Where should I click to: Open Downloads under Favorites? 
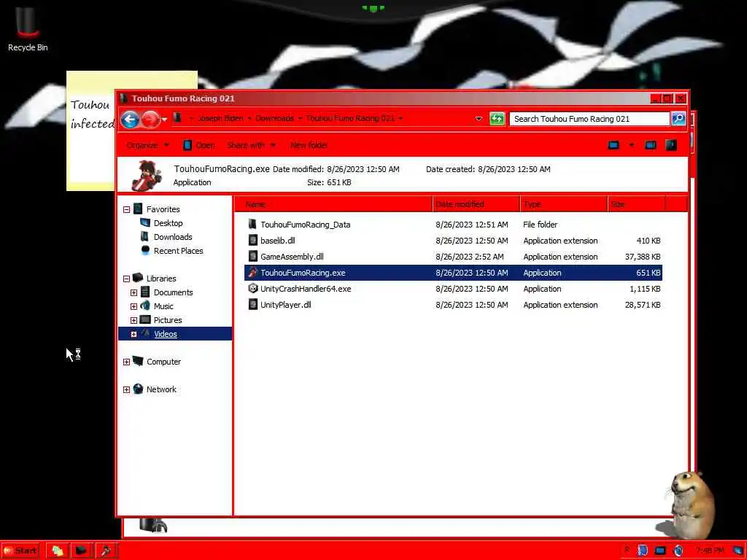pos(173,237)
